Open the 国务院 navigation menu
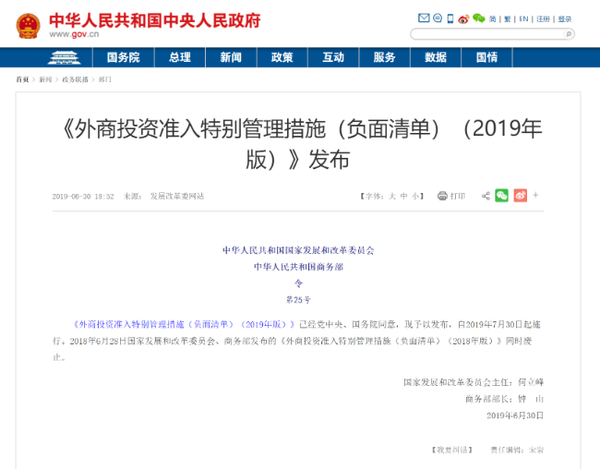Screen dimensions: 600x469 [123, 57]
